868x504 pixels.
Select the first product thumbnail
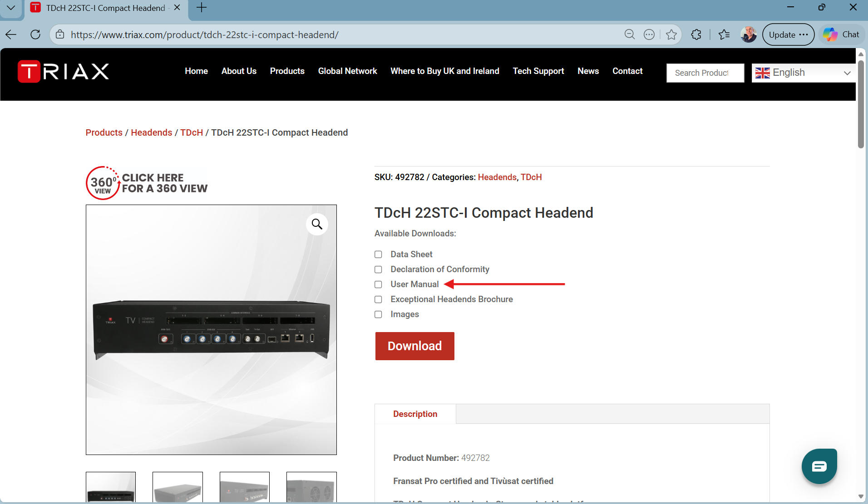[111, 487]
